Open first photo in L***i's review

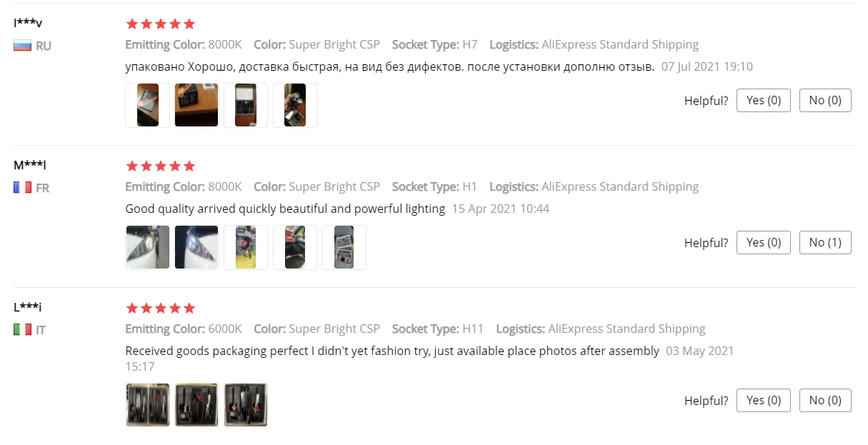[147, 405]
